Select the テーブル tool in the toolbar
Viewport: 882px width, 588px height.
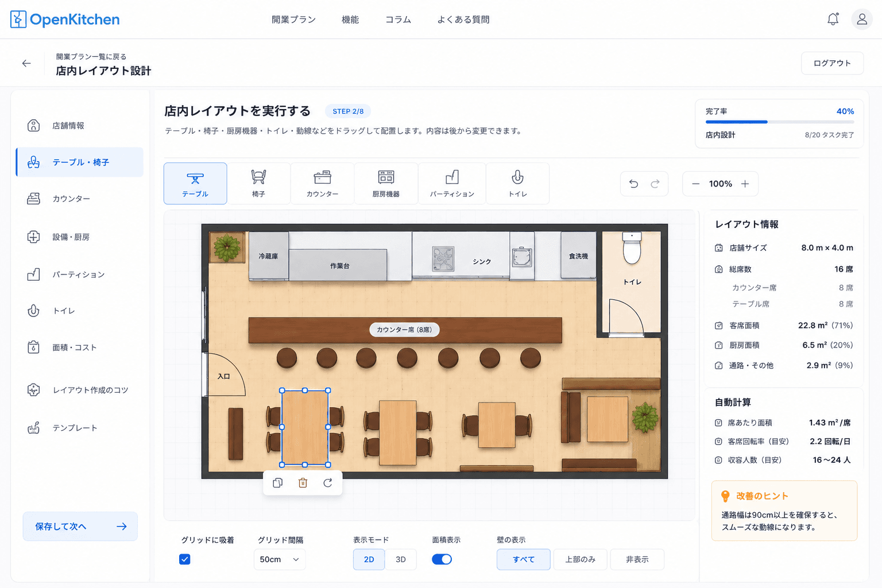pos(195,184)
